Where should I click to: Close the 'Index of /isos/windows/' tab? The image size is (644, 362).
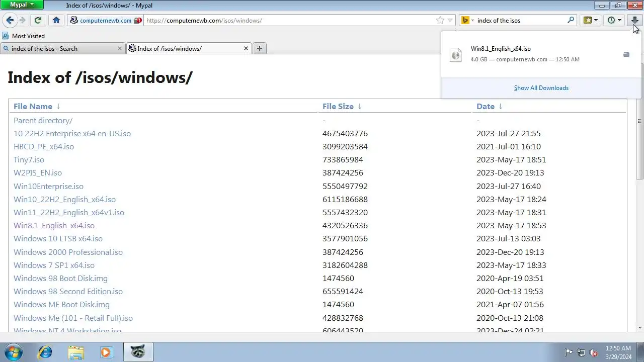pos(246,49)
